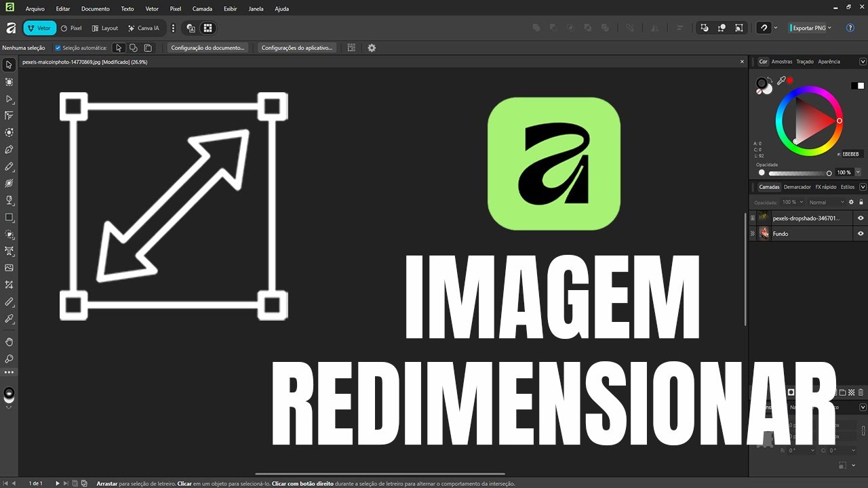Viewport: 868px width, 488px height.
Task: Open the Arquivo menu
Action: pos(35,9)
